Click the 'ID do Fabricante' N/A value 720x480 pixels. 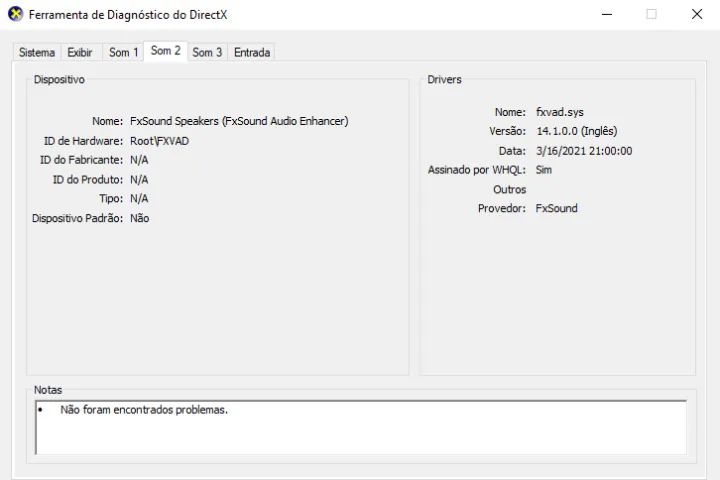139,160
